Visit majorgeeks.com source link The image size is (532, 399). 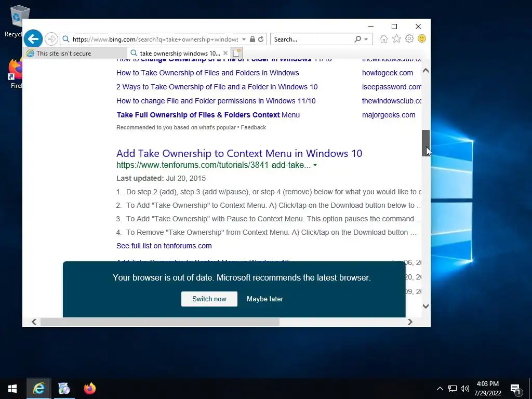pos(389,115)
